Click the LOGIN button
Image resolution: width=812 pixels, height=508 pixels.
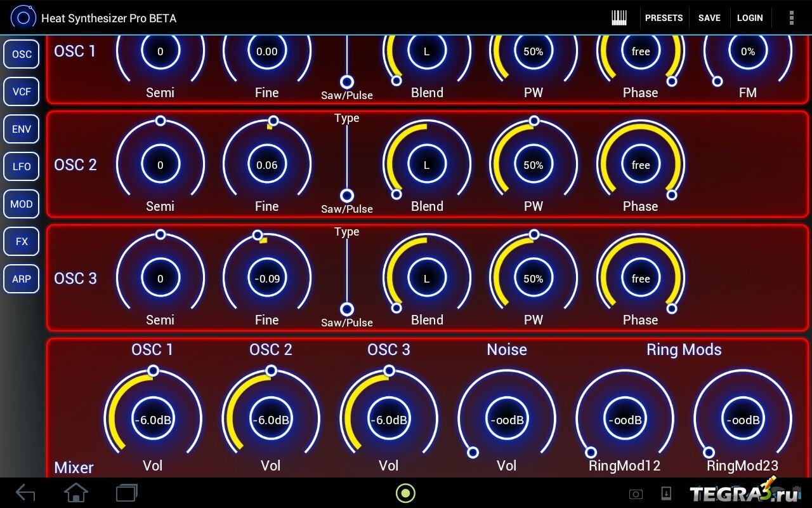point(750,18)
